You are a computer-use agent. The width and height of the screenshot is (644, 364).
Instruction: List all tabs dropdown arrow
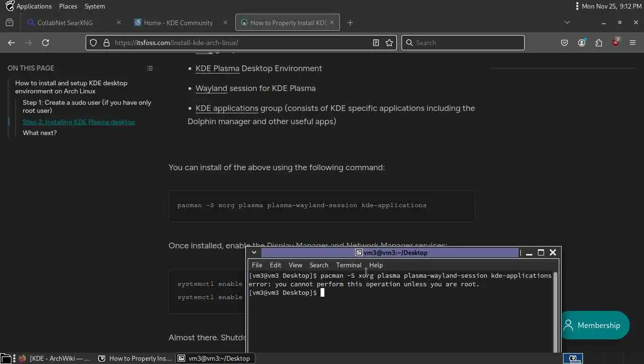pyautogui.click(x=567, y=22)
